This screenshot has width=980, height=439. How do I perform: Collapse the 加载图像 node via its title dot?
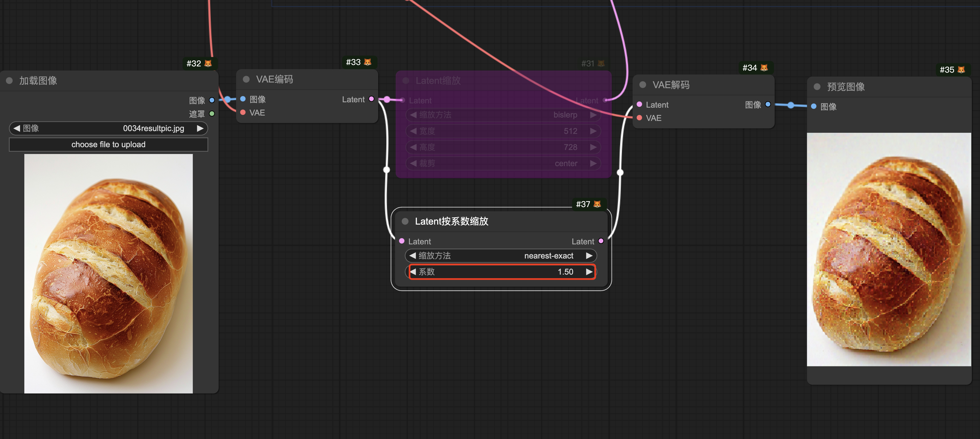(10, 81)
